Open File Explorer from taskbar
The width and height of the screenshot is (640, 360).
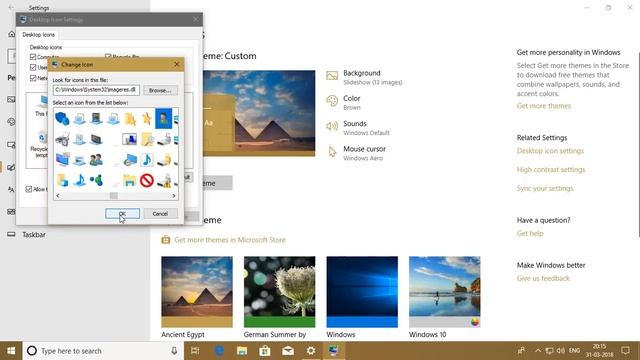pos(242,351)
